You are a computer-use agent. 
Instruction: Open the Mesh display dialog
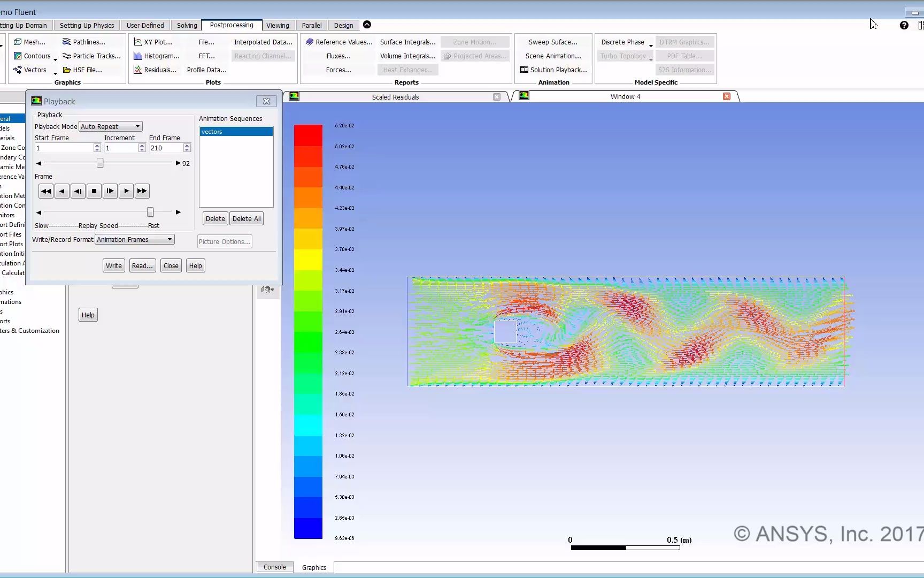[30, 42]
